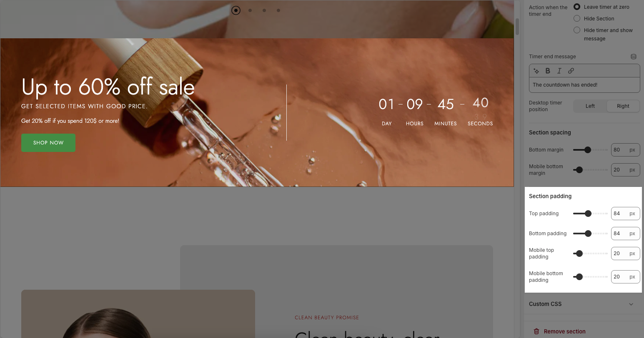
Task: Click Remove section link
Action: pos(564,331)
